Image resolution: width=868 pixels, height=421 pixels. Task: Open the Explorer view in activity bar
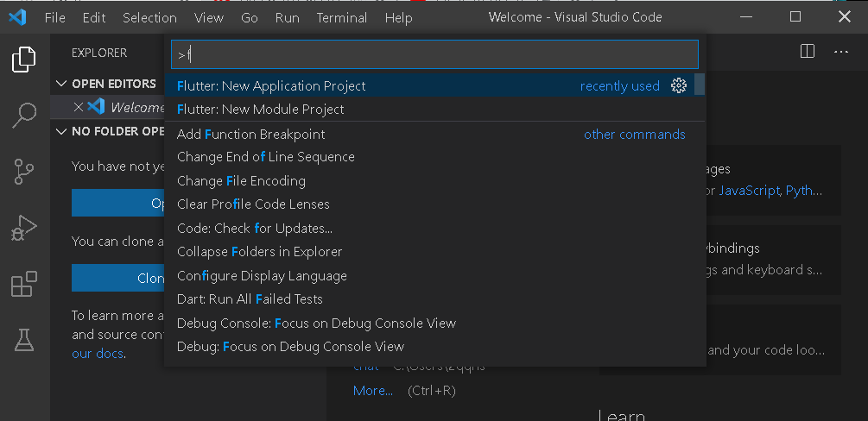tap(24, 60)
